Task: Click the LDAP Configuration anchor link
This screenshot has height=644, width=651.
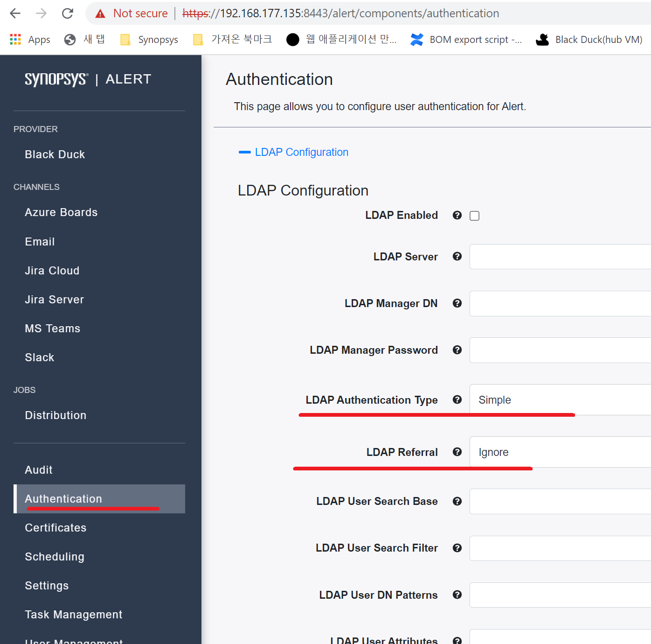Action: (x=301, y=152)
